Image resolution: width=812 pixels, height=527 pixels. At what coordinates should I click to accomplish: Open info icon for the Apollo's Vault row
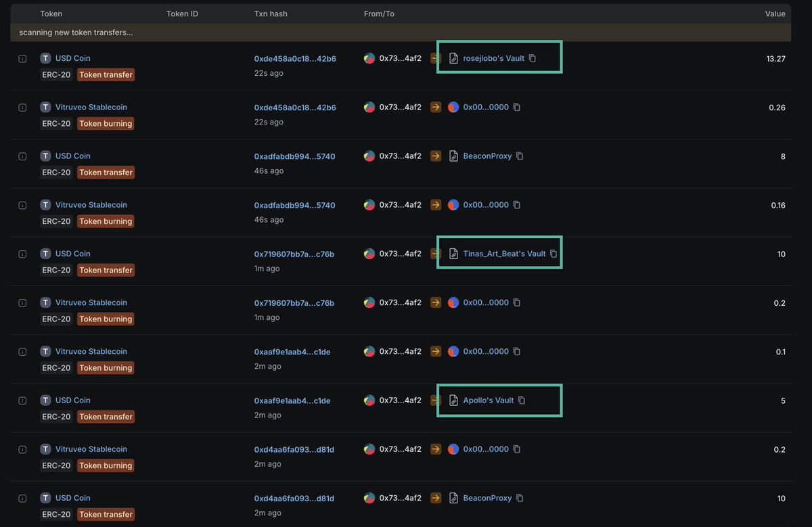coord(22,400)
